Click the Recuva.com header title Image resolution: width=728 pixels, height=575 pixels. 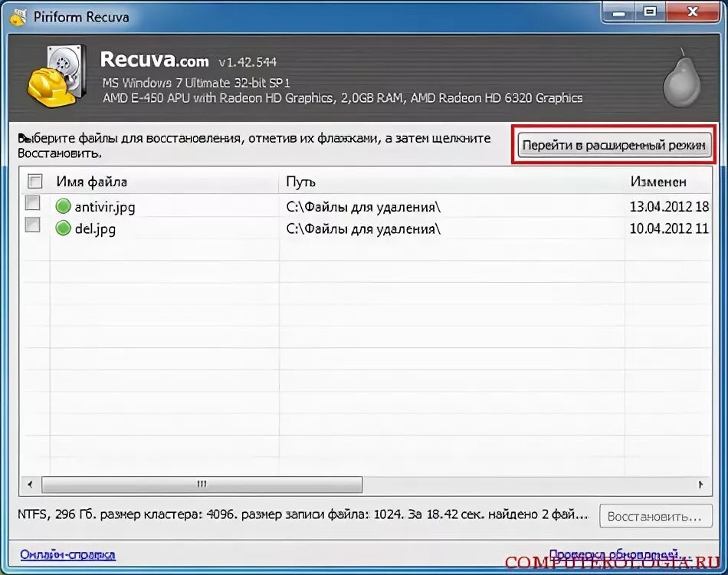point(155,60)
